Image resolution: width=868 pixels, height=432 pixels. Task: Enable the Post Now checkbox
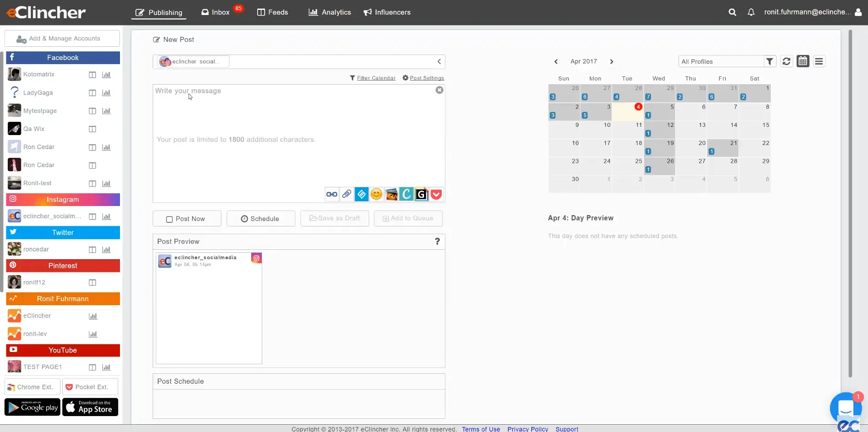(169, 219)
